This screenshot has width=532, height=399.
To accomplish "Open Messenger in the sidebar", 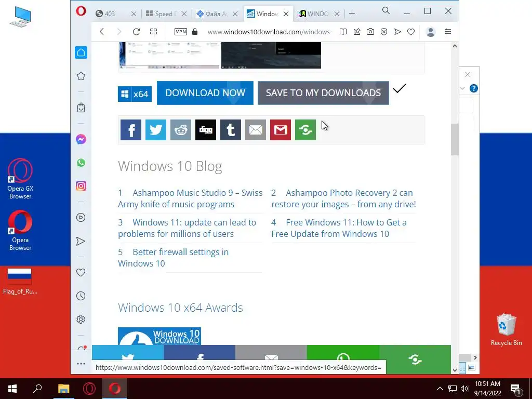I will pyautogui.click(x=81, y=139).
